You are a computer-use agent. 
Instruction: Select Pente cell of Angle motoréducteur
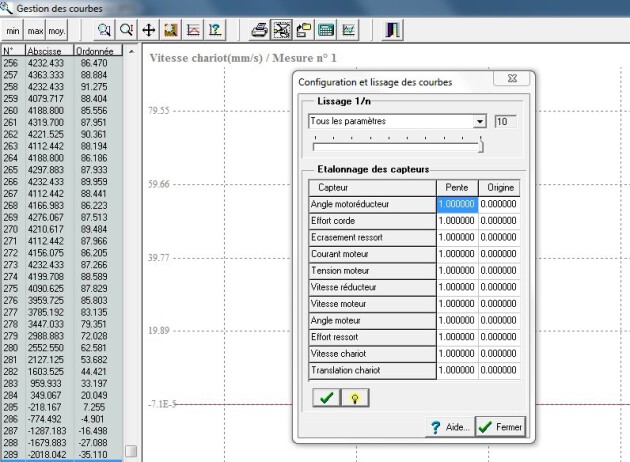click(457, 204)
